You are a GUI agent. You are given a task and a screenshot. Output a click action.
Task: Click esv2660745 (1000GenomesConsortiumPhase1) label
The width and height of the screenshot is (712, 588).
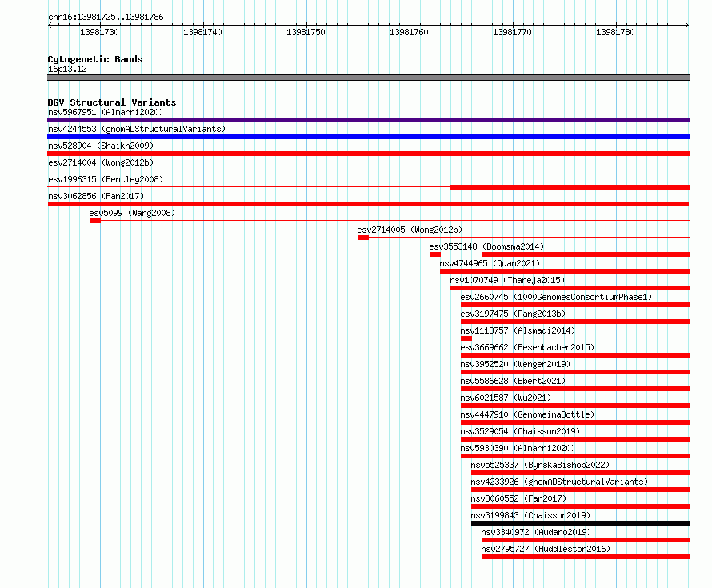556,297
